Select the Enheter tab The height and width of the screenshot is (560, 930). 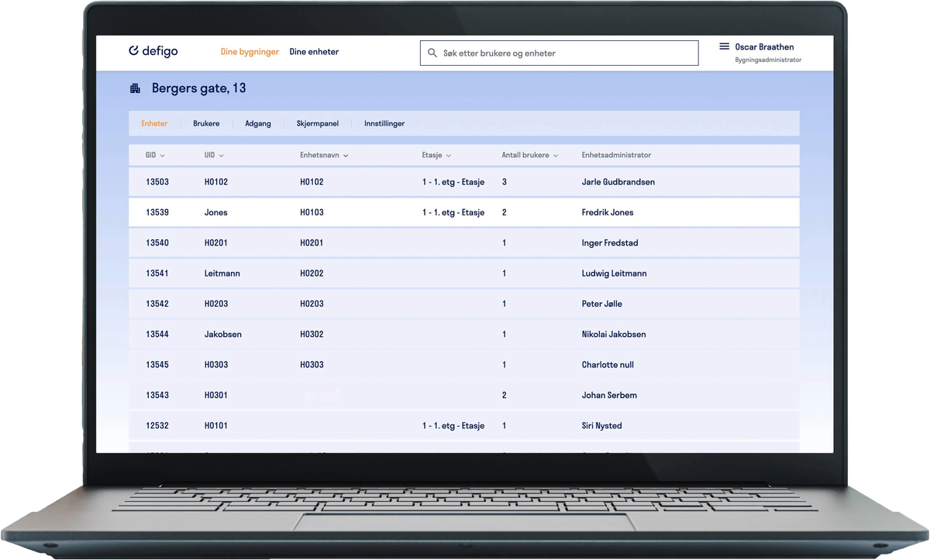[x=154, y=123]
